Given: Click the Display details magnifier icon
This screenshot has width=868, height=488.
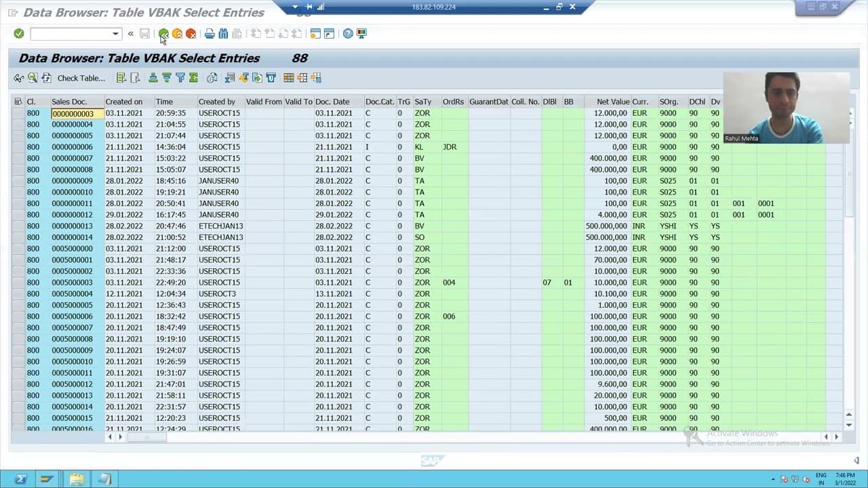Looking at the screenshot, I should point(33,78).
